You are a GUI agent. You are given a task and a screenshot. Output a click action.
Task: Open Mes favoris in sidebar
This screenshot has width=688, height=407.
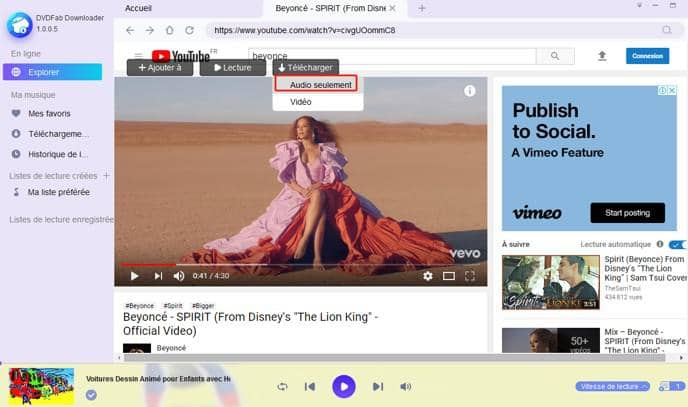tap(49, 114)
